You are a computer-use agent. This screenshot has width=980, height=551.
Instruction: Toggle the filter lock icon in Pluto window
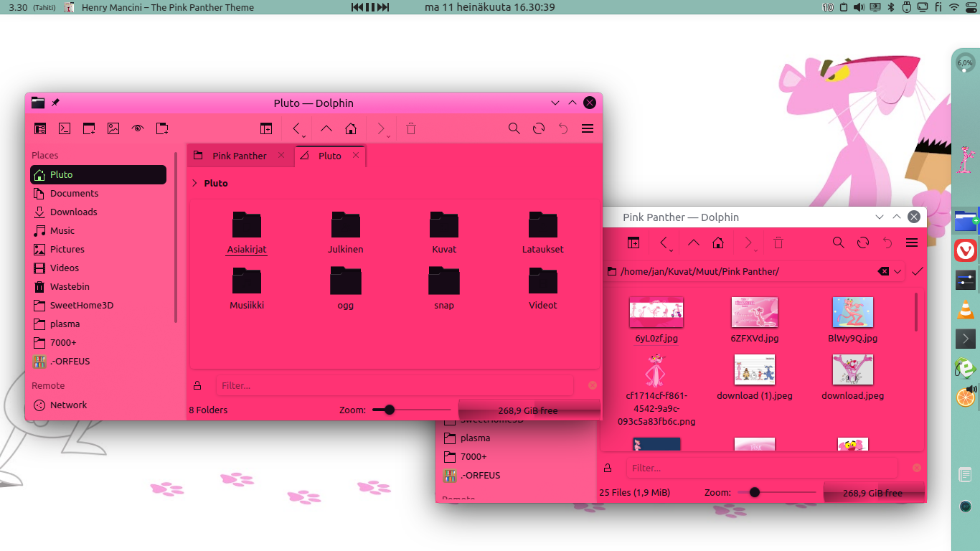pyautogui.click(x=197, y=385)
